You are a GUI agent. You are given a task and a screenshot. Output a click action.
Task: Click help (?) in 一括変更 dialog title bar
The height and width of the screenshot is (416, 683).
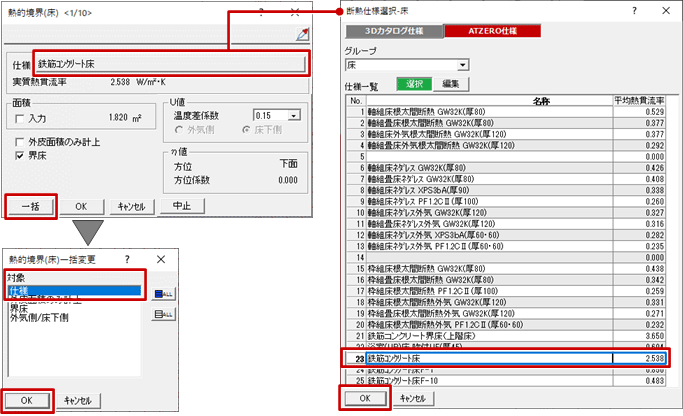pyautogui.click(x=126, y=259)
